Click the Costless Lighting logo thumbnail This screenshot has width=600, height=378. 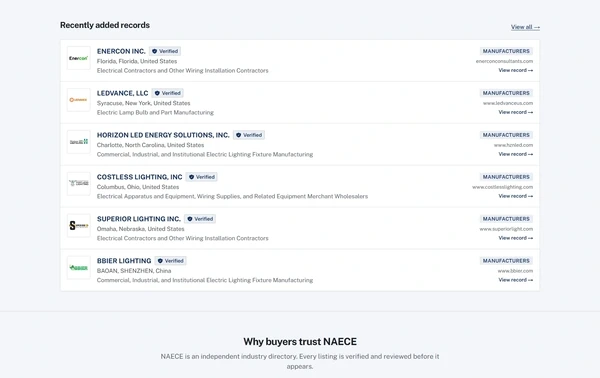click(78, 184)
